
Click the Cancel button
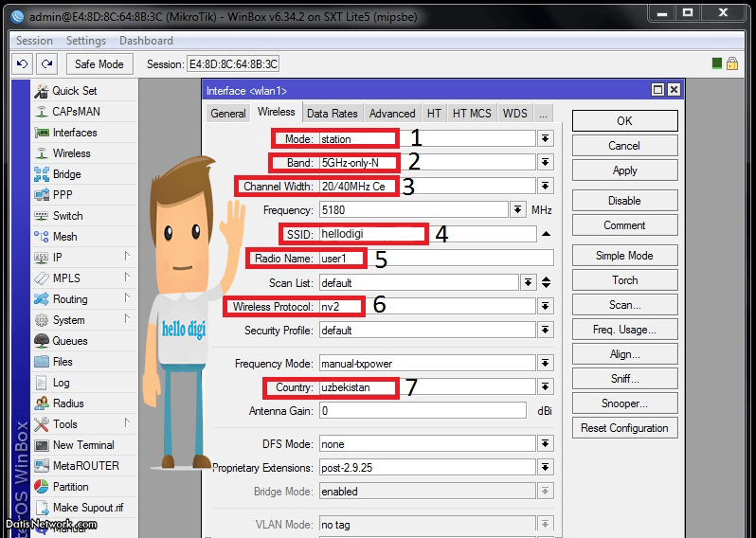click(x=625, y=146)
